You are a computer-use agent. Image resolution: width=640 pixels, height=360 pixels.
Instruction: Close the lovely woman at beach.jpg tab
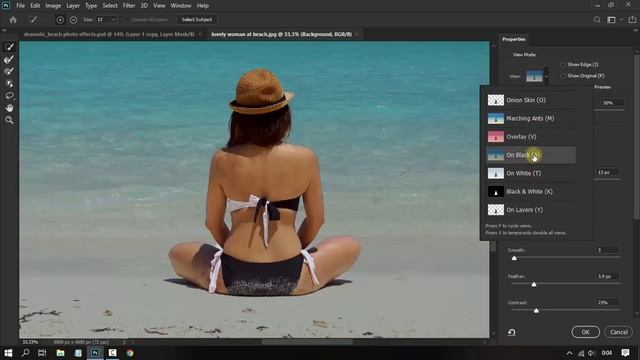(x=357, y=34)
